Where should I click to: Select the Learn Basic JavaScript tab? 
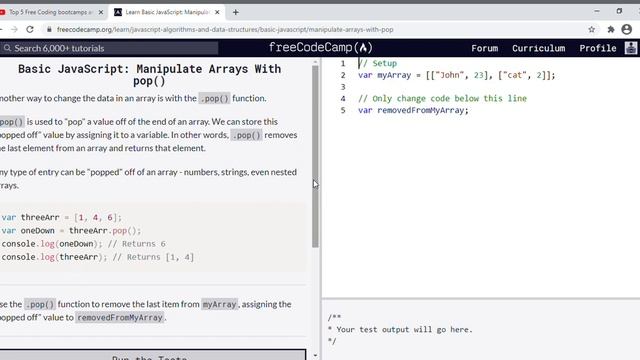pos(167,12)
